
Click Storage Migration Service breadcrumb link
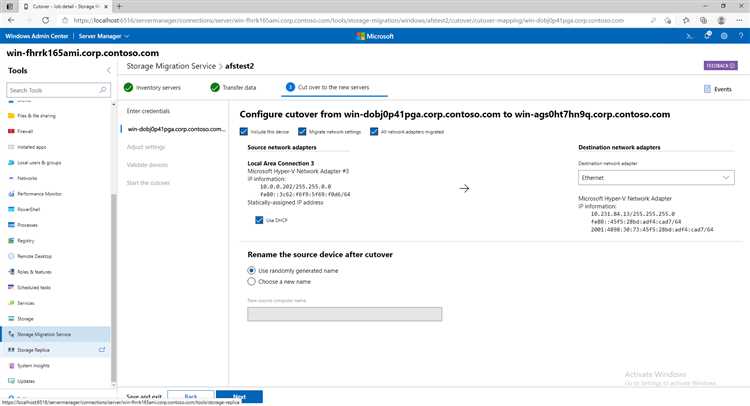click(171, 66)
